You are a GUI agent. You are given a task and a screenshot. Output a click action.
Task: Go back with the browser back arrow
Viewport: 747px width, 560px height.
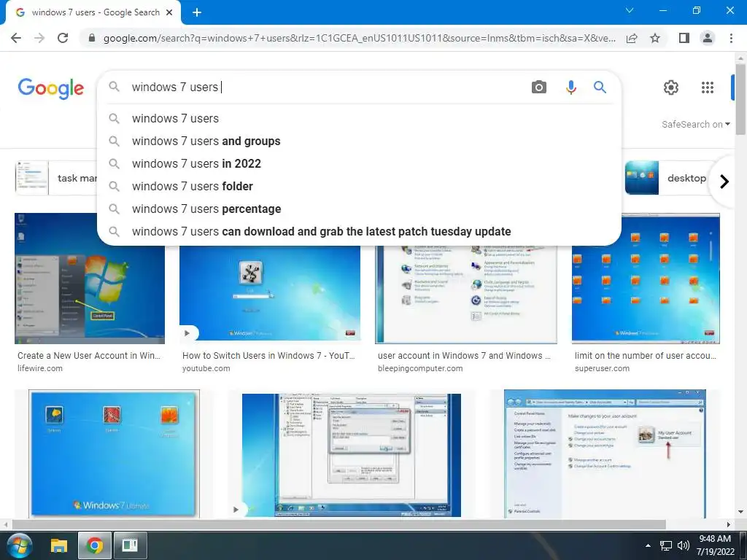coord(16,38)
